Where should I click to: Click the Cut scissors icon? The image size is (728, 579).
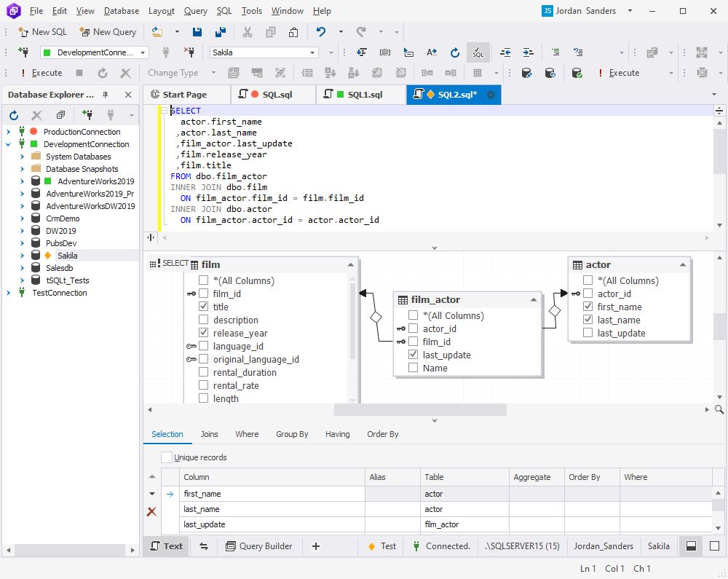248,32
